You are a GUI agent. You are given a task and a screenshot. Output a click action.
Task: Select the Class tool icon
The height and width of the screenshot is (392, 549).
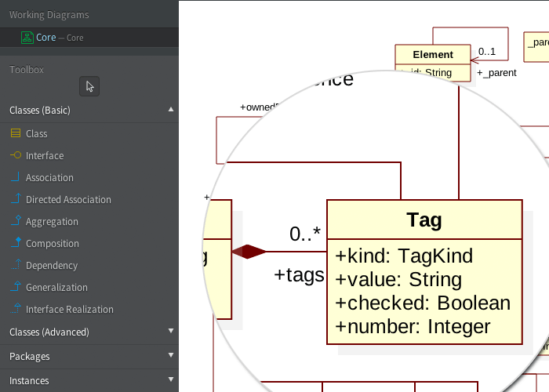tap(16, 134)
